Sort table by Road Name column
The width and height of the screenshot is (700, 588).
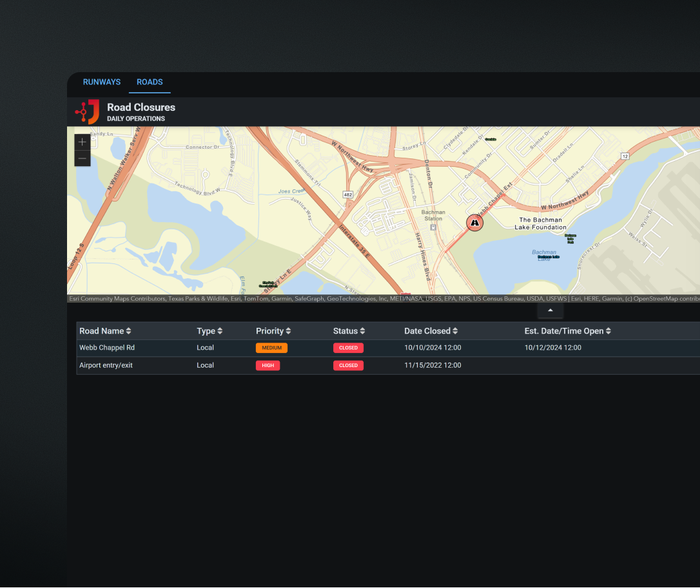[x=105, y=331]
